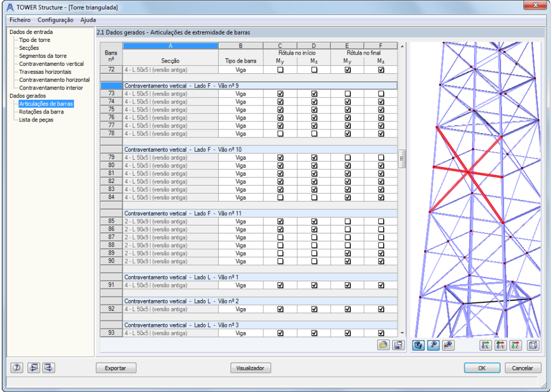Open Travessas horizontais tree item

[x=45, y=72]
